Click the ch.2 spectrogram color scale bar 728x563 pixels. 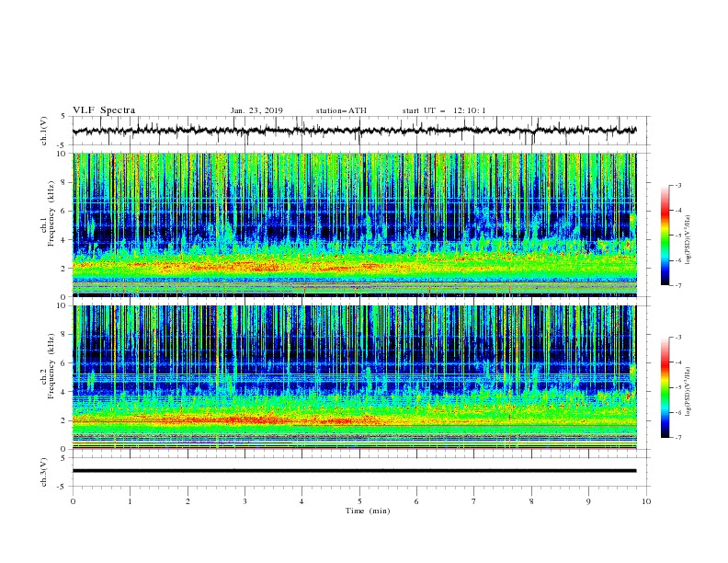(665, 387)
